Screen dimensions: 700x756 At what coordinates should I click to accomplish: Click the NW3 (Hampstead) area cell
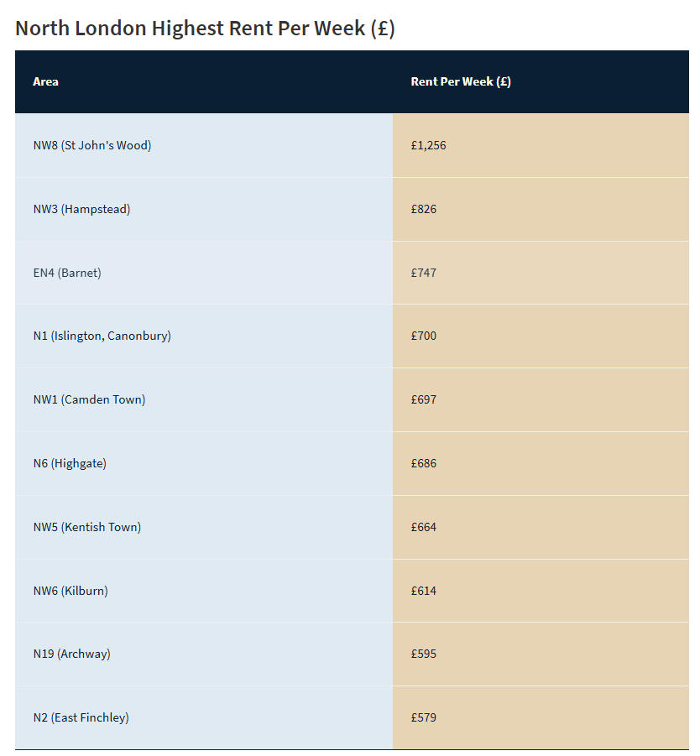pos(204,209)
